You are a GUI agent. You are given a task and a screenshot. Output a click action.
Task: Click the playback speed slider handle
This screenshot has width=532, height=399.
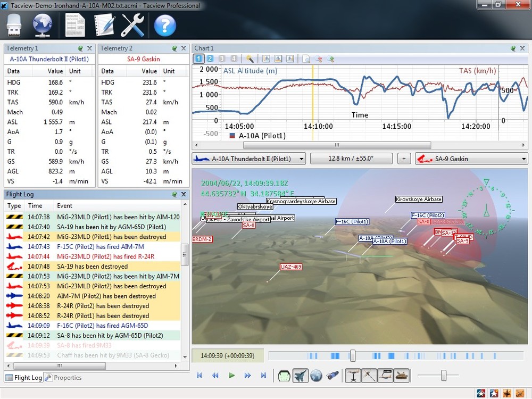[x=444, y=376]
